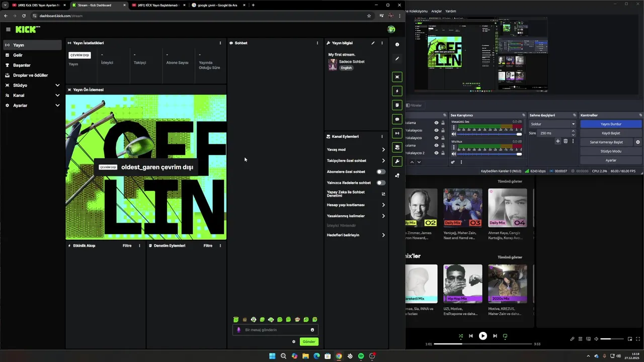Open the Yavaş mod options
The width and height of the screenshot is (644, 362).
pyautogui.click(x=356, y=150)
